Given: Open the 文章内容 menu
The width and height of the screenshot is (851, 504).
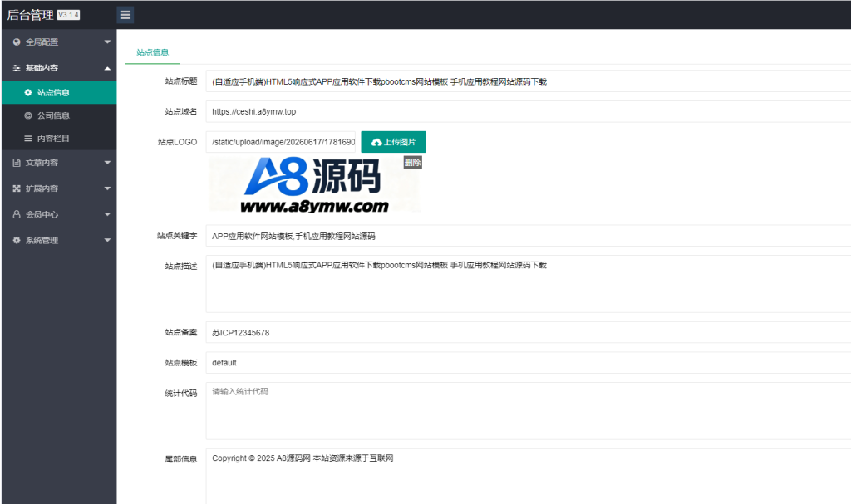Looking at the screenshot, I should (59, 162).
